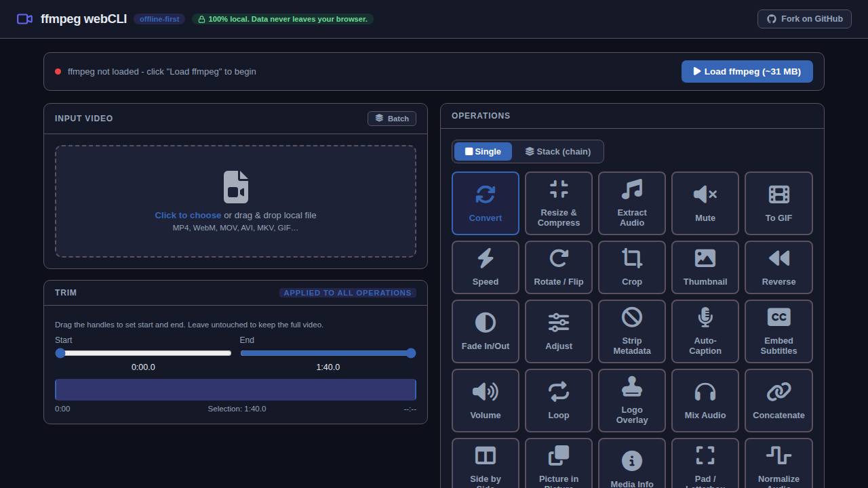Open the Auto-Caption operation
868x488 pixels.
[x=705, y=331]
